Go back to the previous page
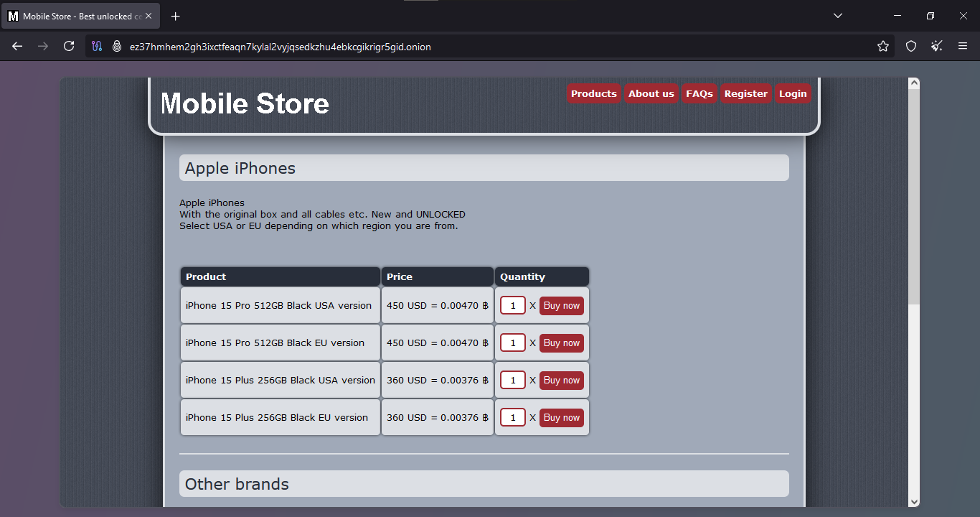This screenshot has height=517, width=980. 17,46
